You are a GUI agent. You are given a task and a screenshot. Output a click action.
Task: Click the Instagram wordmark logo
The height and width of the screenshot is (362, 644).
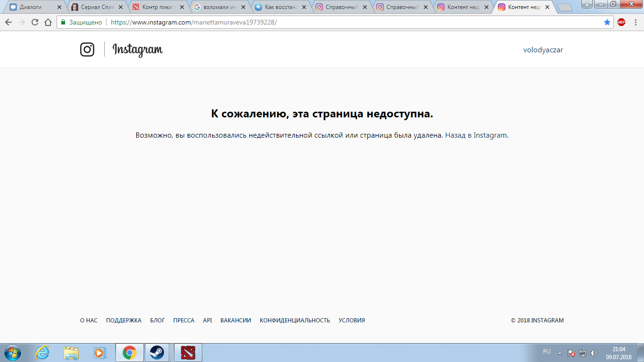[138, 50]
